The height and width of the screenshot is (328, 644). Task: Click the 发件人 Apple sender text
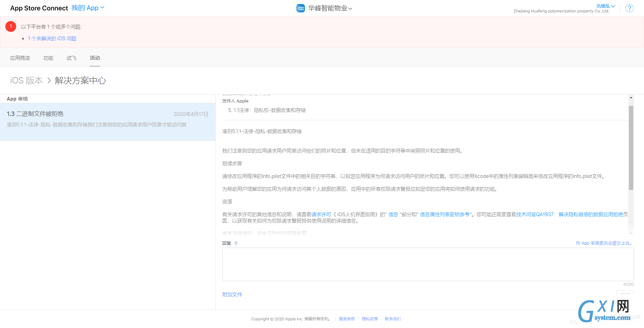235,101
